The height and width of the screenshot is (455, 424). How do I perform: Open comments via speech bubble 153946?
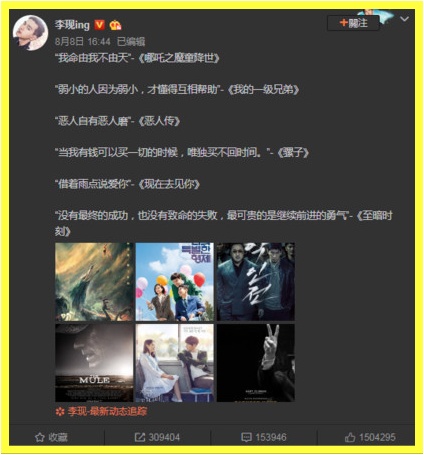coord(264,437)
